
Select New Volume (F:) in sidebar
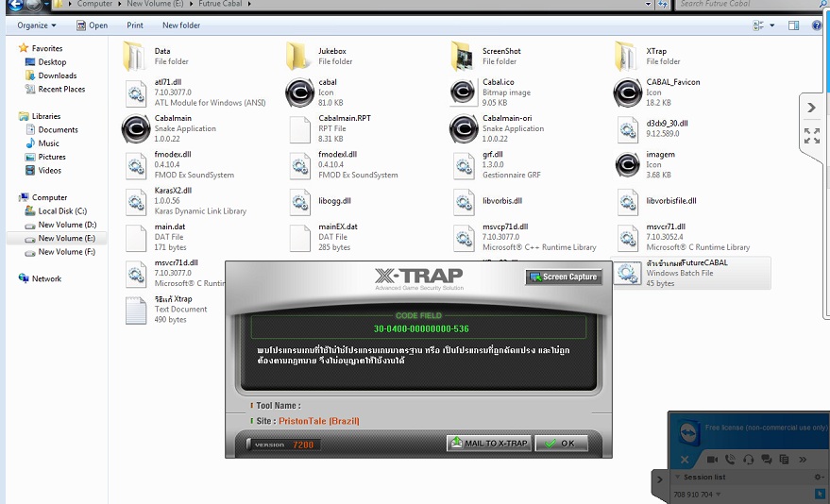pos(67,252)
